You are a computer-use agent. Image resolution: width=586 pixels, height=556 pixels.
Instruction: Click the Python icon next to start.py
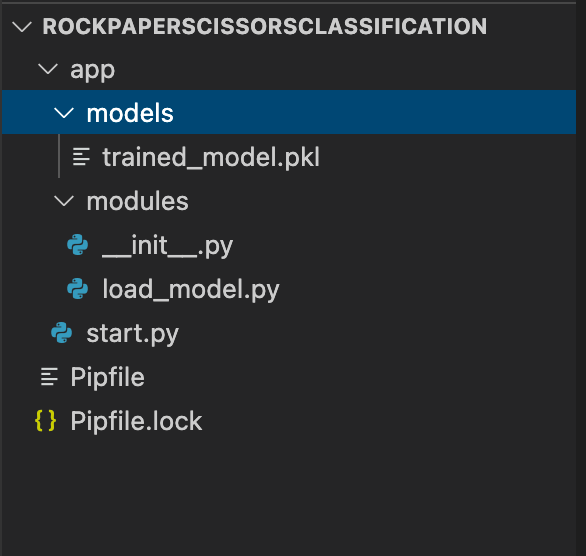coord(62,333)
